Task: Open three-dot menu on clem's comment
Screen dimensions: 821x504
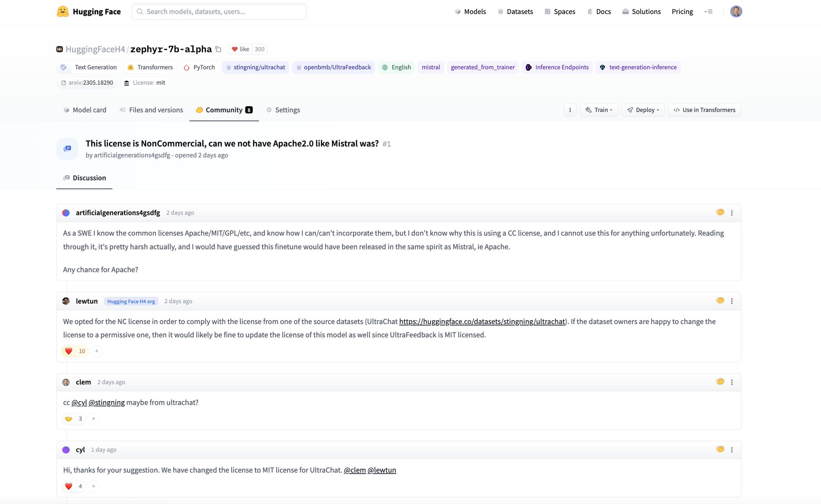Action: click(732, 382)
